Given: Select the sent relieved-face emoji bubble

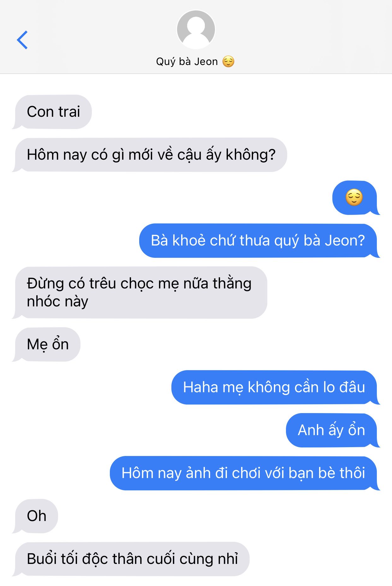Looking at the screenshot, I should click(x=355, y=198).
